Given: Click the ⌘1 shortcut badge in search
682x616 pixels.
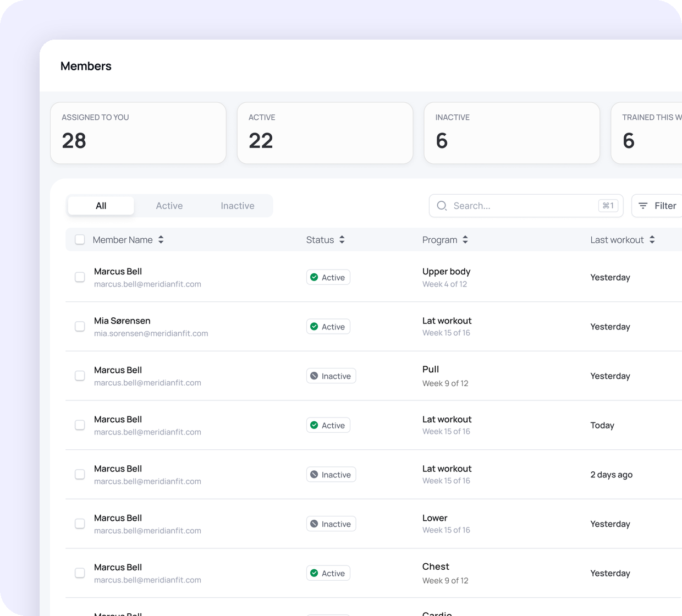Looking at the screenshot, I should point(608,206).
